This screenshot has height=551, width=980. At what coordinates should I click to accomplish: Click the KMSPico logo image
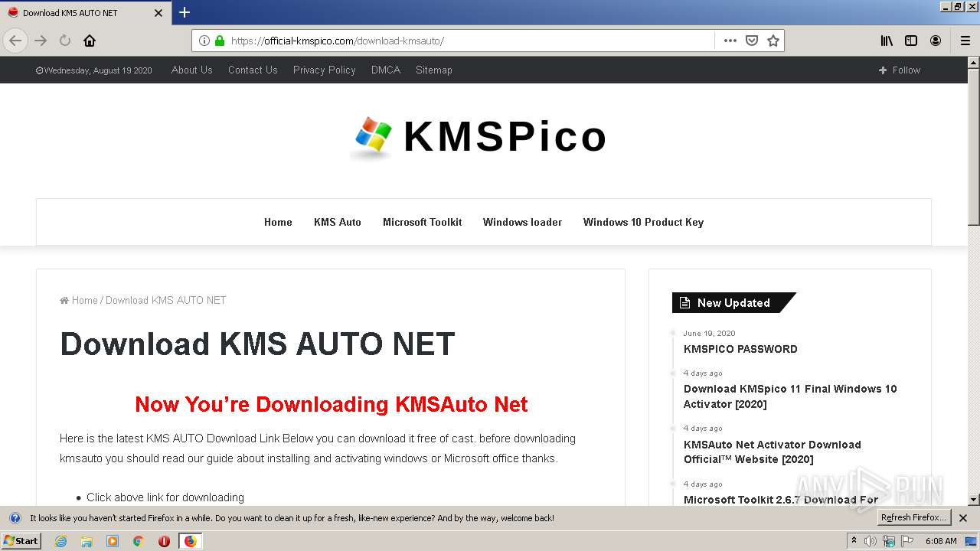(479, 137)
